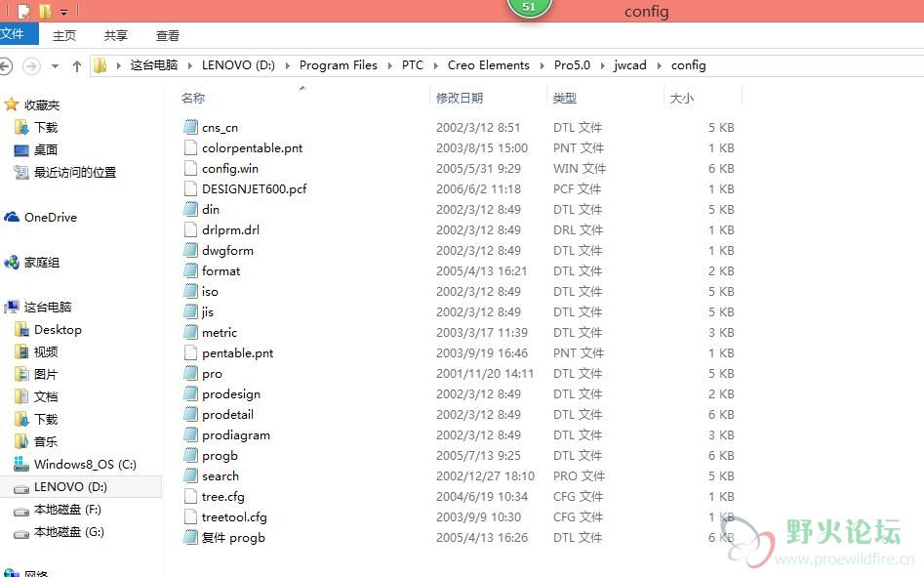Open 下载 under 收藏夹
This screenshot has width=924, height=577.
pos(46,127)
